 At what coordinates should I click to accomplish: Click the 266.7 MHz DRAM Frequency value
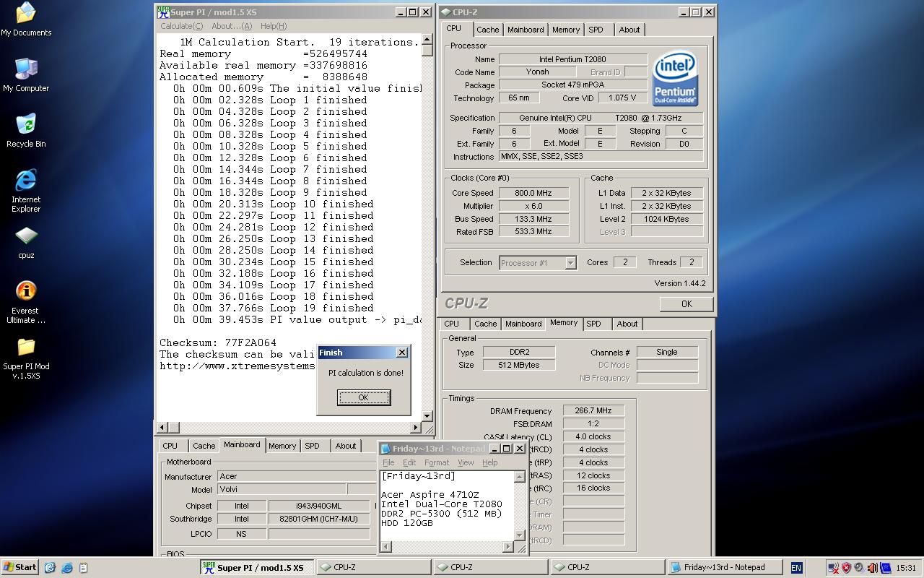593,410
